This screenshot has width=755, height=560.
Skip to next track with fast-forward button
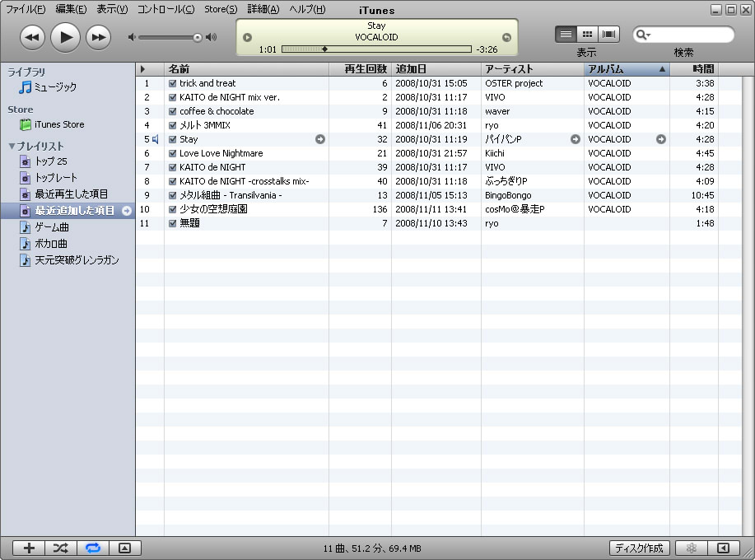98,37
